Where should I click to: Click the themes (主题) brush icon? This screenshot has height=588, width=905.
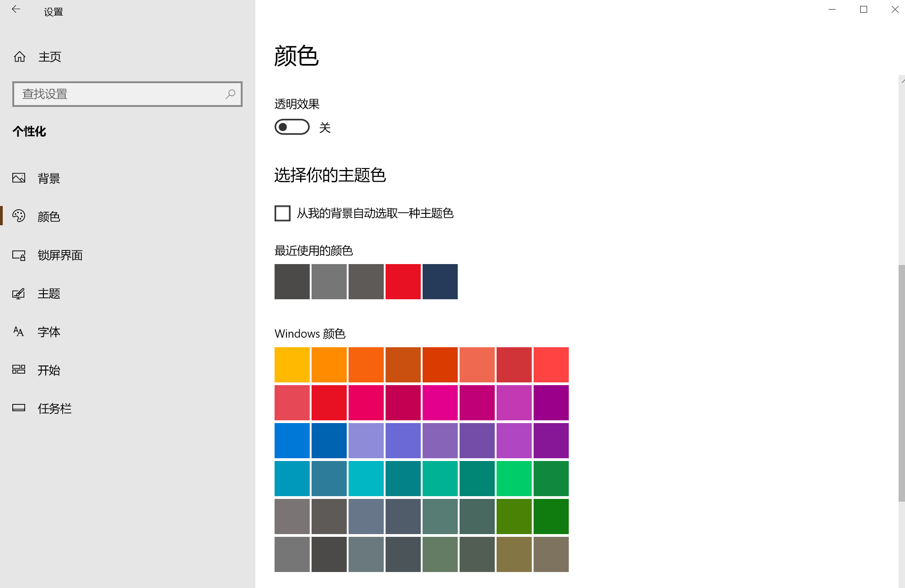[19, 293]
